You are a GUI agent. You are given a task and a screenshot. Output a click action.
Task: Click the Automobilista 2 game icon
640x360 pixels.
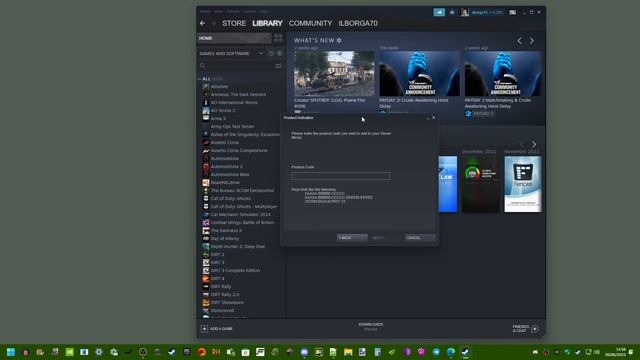click(x=206, y=166)
